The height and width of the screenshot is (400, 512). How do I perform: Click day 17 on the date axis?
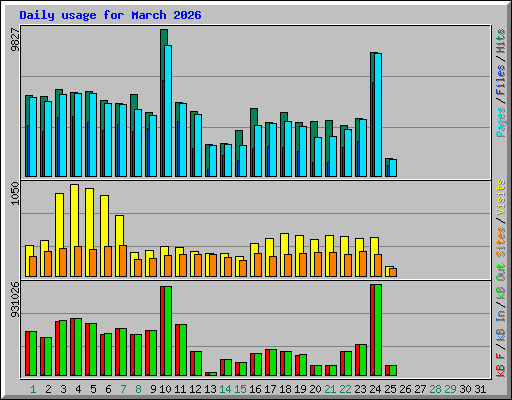pos(270,389)
